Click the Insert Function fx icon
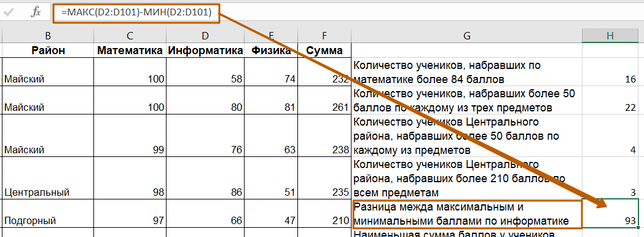Viewport: 644px width, 237px height. [x=36, y=12]
